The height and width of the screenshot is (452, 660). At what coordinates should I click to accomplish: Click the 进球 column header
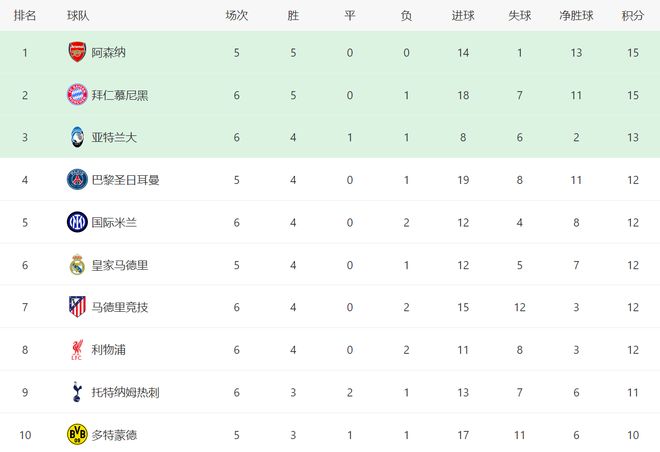(x=463, y=16)
